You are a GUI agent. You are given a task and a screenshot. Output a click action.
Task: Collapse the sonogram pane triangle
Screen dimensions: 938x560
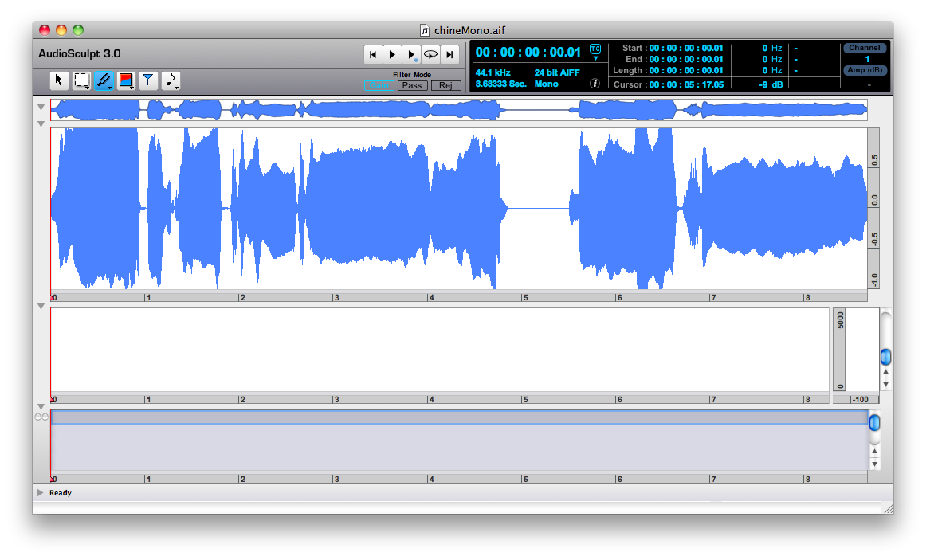41,307
